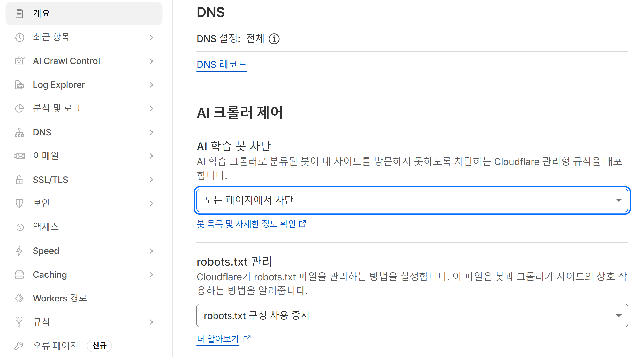Open the 모든 페이지에서 차단 dropdown

pos(412,200)
